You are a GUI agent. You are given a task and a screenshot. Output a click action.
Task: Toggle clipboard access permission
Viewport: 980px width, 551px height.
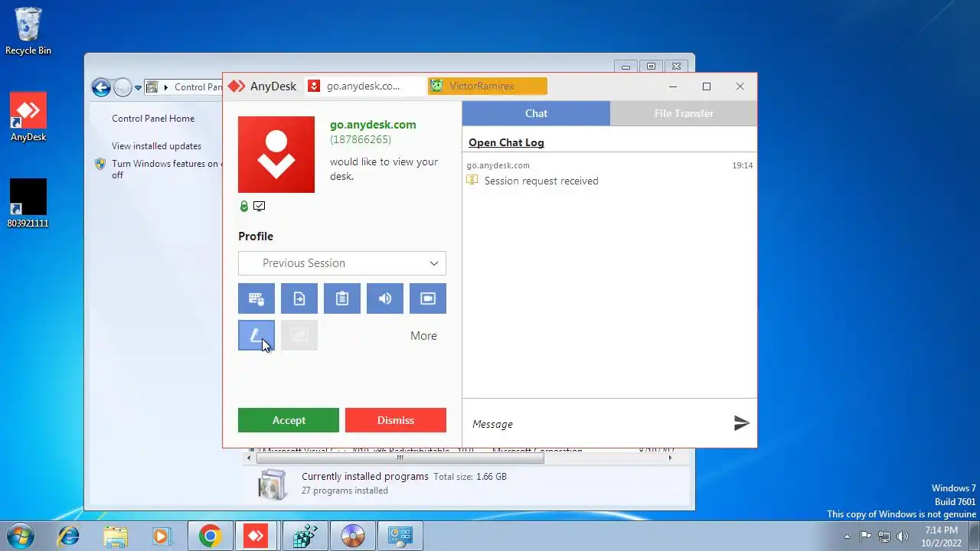342,298
